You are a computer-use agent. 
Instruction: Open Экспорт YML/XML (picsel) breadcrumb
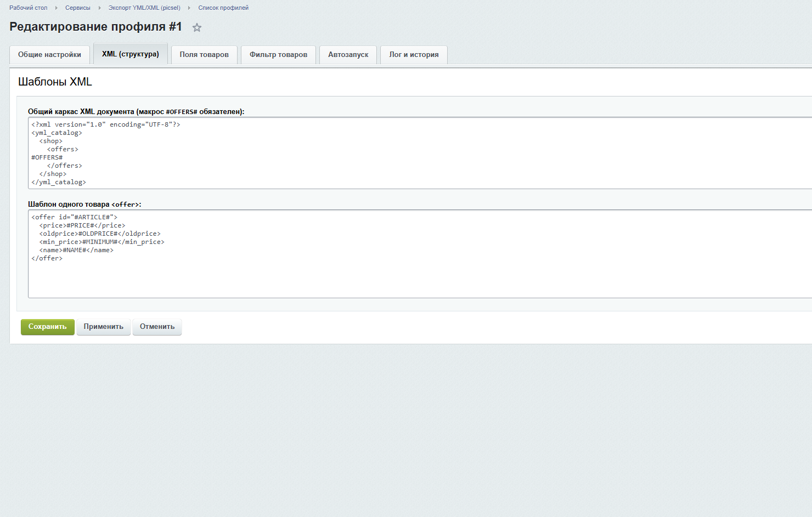tap(144, 8)
